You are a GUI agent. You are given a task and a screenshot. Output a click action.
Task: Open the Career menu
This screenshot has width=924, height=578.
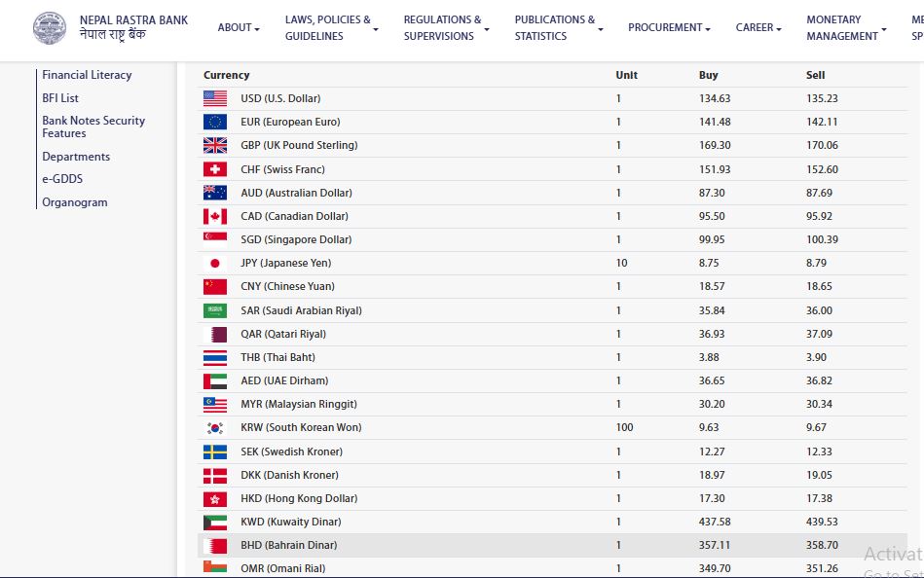tap(758, 28)
